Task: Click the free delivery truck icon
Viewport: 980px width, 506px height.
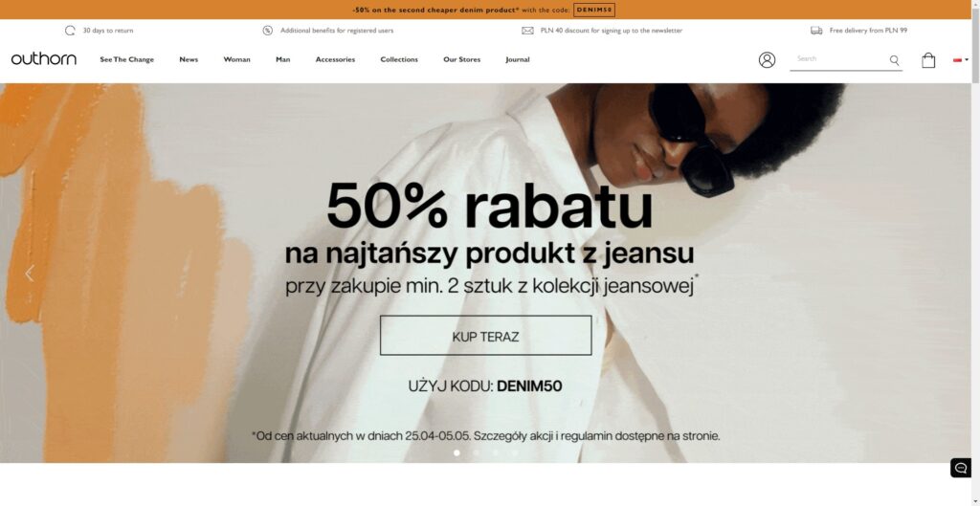Action: 816,30
